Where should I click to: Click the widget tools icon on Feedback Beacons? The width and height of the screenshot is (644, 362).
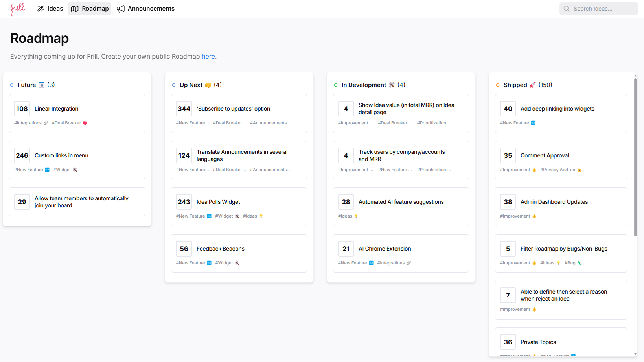point(237,263)
